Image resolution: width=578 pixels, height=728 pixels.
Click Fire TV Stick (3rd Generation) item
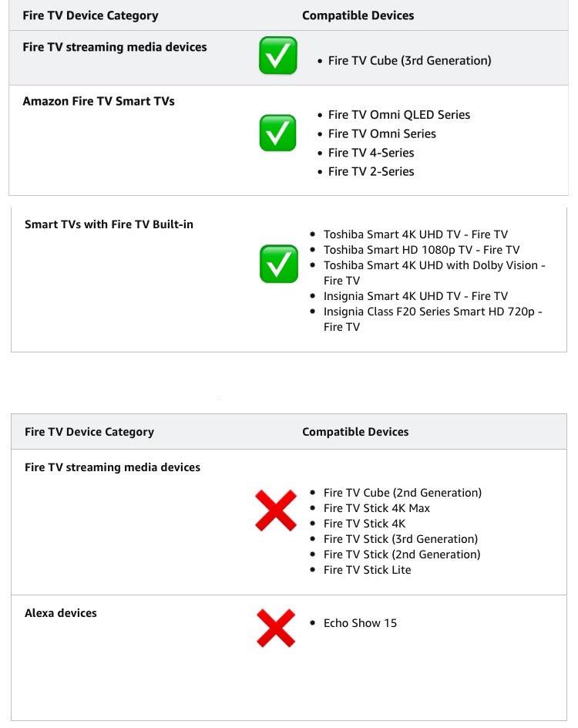(x=401, y=539)
